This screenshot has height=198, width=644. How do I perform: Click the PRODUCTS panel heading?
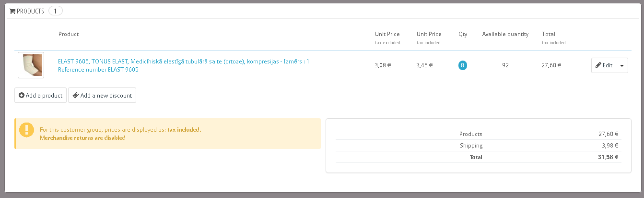tap(31, 11)
